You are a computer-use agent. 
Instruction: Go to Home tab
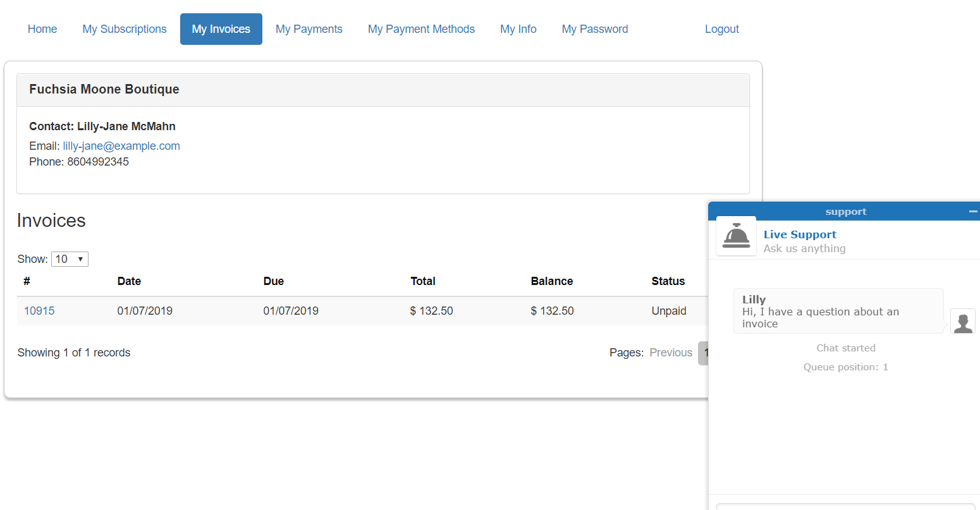[x=42, y=29]
